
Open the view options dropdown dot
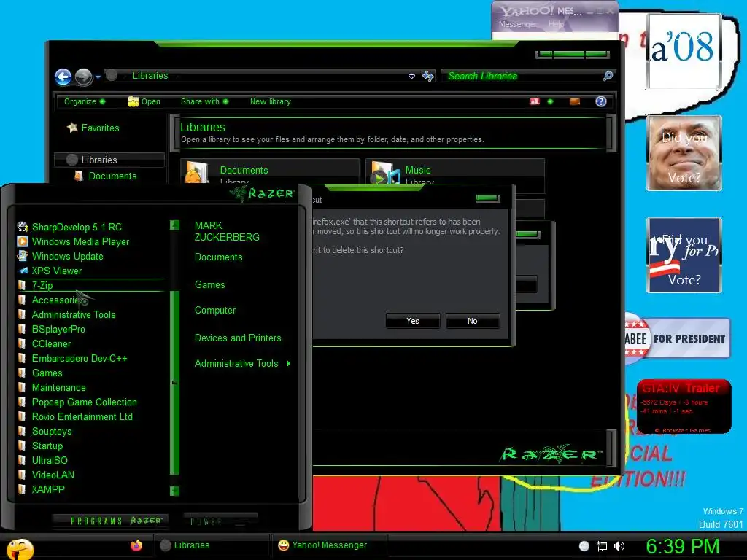(550, 101)
